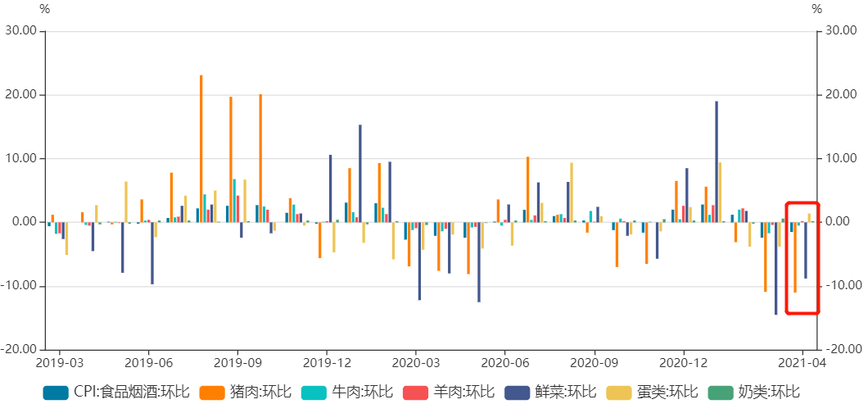The height and width of the screenshot is (404, 868).
Task: Click the 2020-12 x-axis label
Action: [685, 362]
